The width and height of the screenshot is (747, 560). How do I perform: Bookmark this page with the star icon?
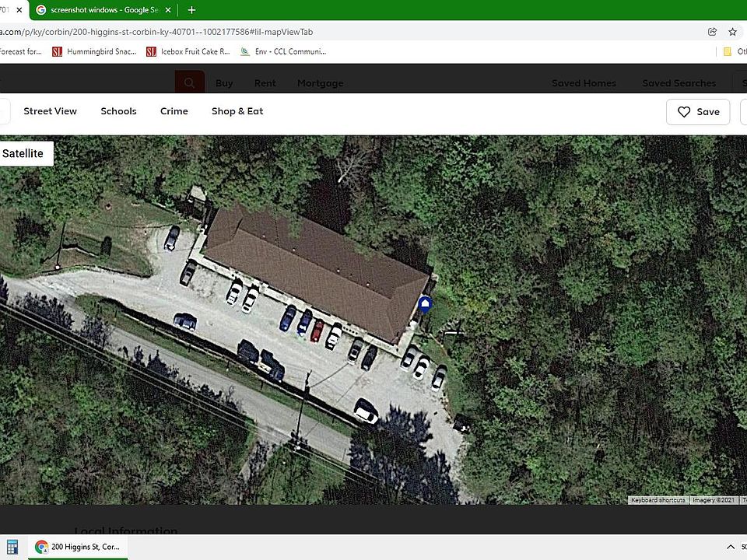coord(733,32)
